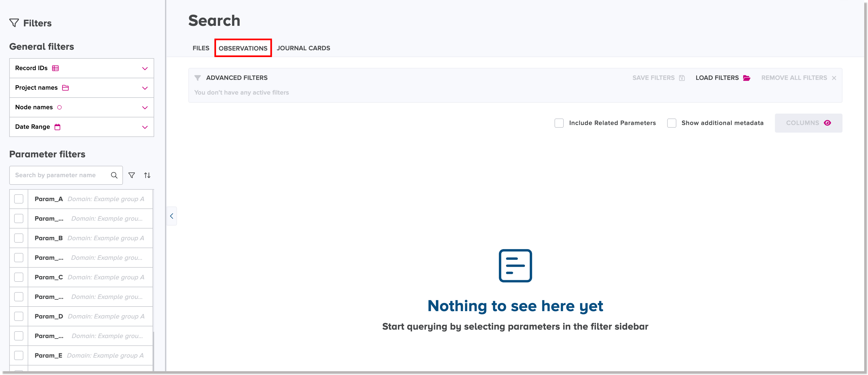The height and width of the screenshot is (375, 868).
Task: Tick the checkbox between Param_B and Param_C
Action: tap(19, 258)
